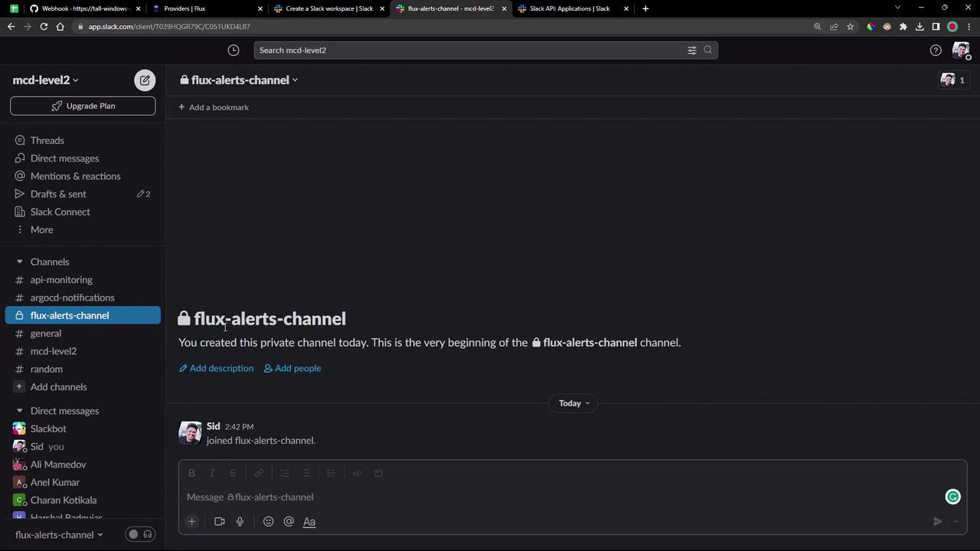Screen dimensions: 980x551
Task: Collapse the Channels section
Action: (19, 262)
